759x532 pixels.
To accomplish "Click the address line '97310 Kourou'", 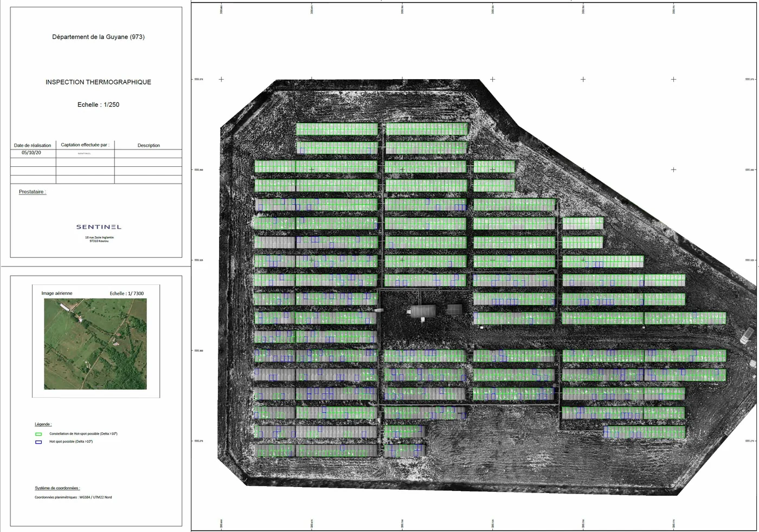I will point(99,241).
